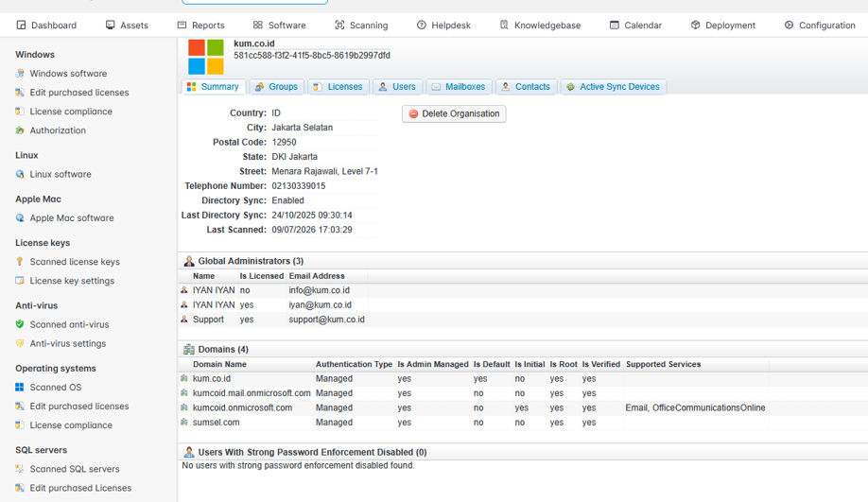868x502 pixels.
Task: Open the Reports menu
Action: click(x=201, y=25)
